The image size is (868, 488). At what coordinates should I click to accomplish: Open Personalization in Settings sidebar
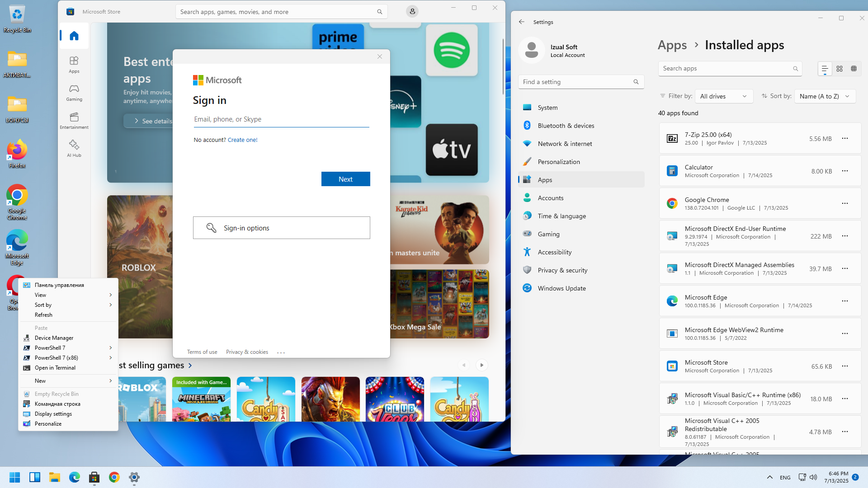point(581,162)
